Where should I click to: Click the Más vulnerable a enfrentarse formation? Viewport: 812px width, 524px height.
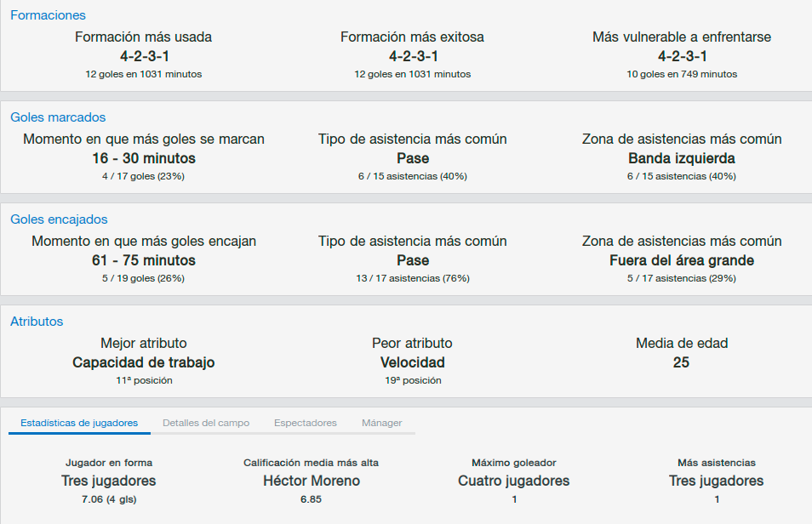683,56
